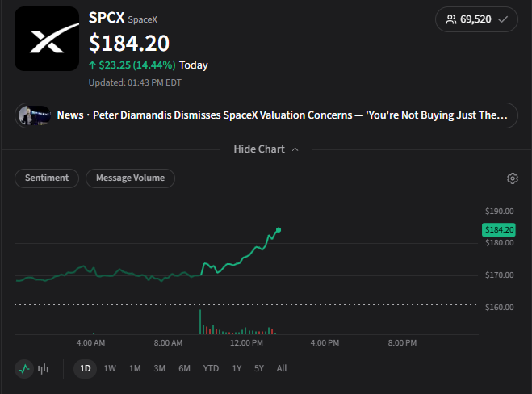Click the $180.00 axis label
The height and width of the screenshot is (394, 532).
click(499, 243)
